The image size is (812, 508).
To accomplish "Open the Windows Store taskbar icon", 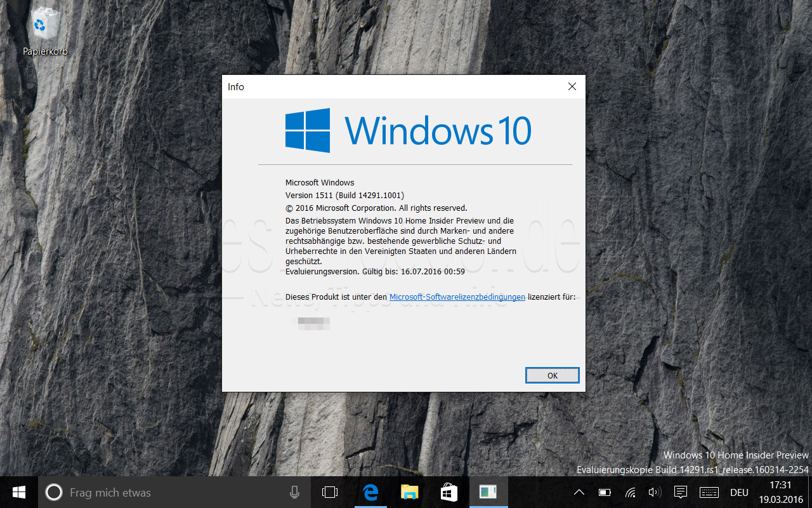I will [x=449, y=492].
